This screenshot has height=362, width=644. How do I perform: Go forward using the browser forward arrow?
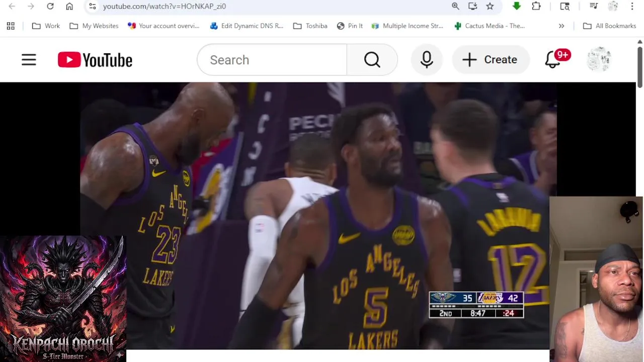(x=31, y=7)
